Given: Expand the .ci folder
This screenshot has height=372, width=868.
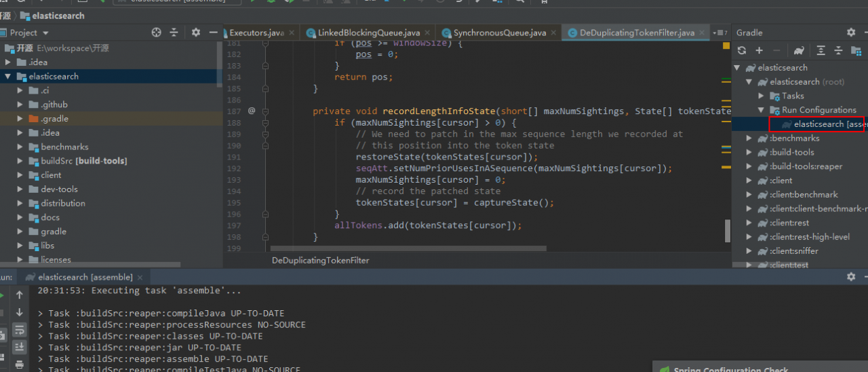Looking at the screenshot, I should pyautogui.click(x=20, y=90).
